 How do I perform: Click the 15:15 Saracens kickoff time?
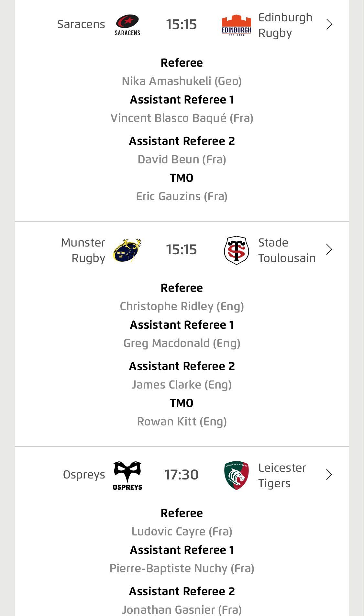(x=182, y=25)
